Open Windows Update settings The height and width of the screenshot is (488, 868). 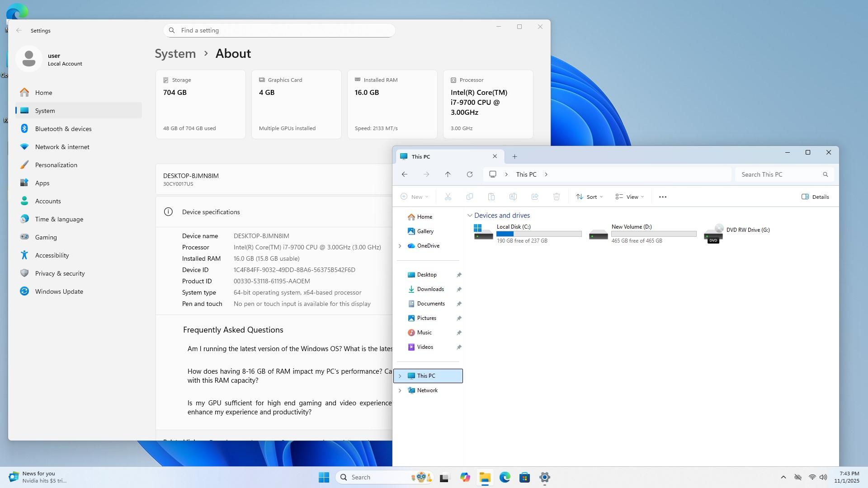pyautogui.click(x=79, y=291)
